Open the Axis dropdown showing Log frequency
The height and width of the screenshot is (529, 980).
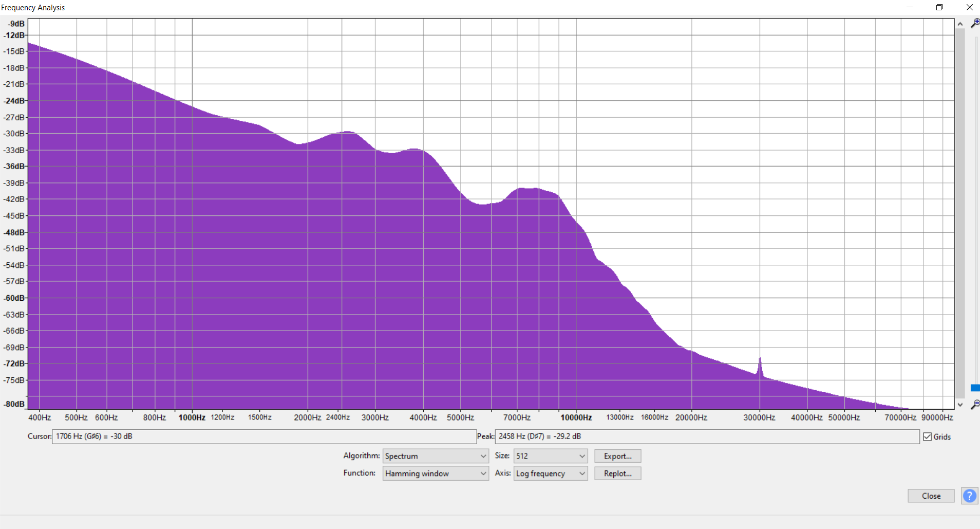coord(551,473)
